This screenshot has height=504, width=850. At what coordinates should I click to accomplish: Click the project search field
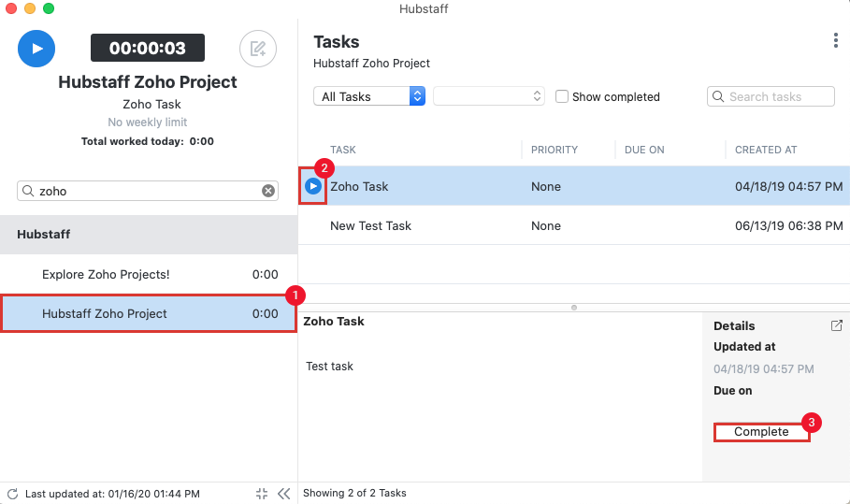[x=148, y=191]
